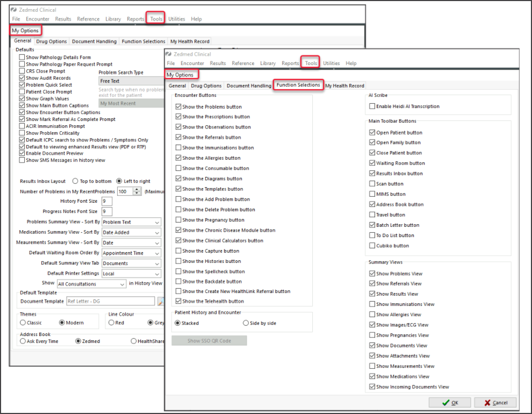
Task: Select Ask Every Time address book option
Action: [x=23, y=341]
